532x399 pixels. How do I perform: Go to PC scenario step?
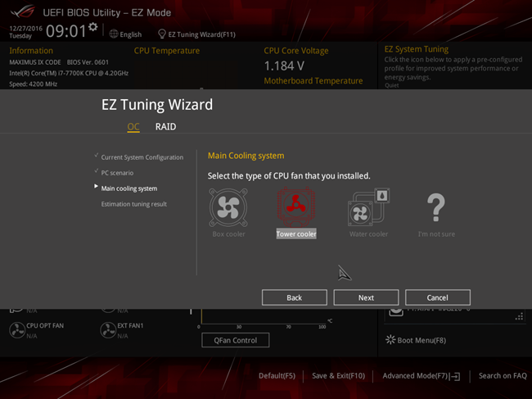tap(117, 173)
